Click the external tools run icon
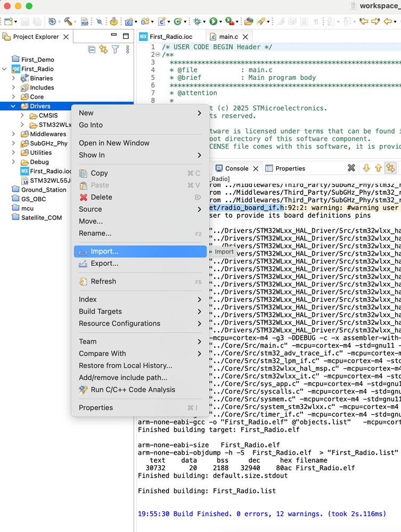The image size is (401, 532). pos(230,22)
